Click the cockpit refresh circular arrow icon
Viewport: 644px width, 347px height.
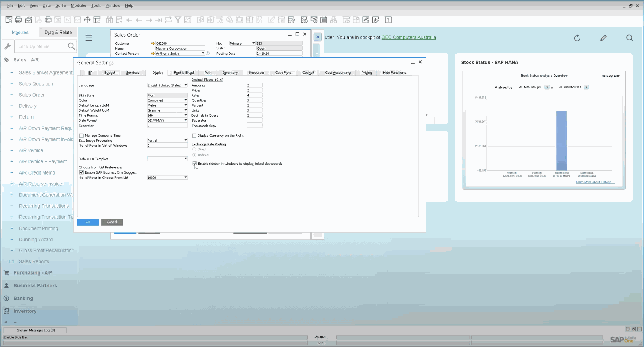[577, 38]
